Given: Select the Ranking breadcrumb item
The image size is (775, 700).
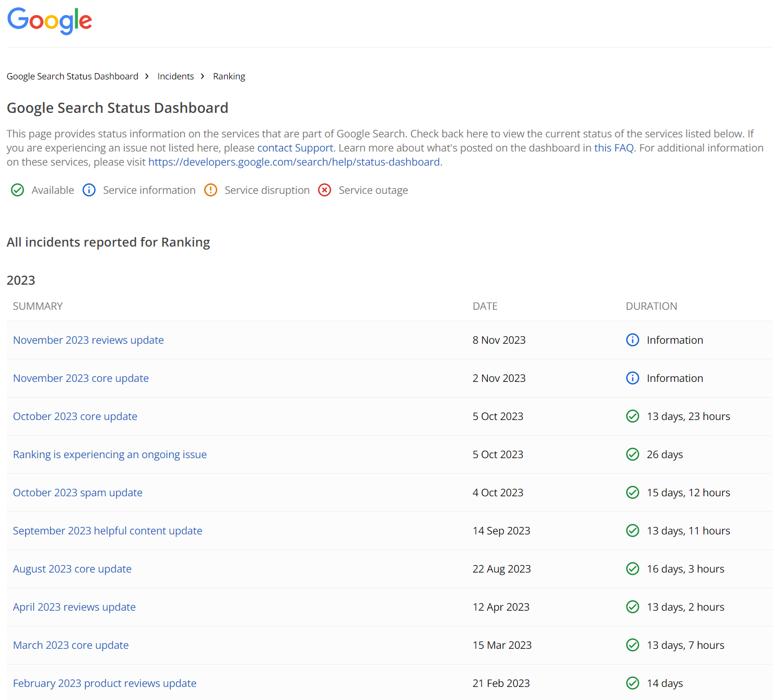Looking at the screenshot, I should [229, 76].
